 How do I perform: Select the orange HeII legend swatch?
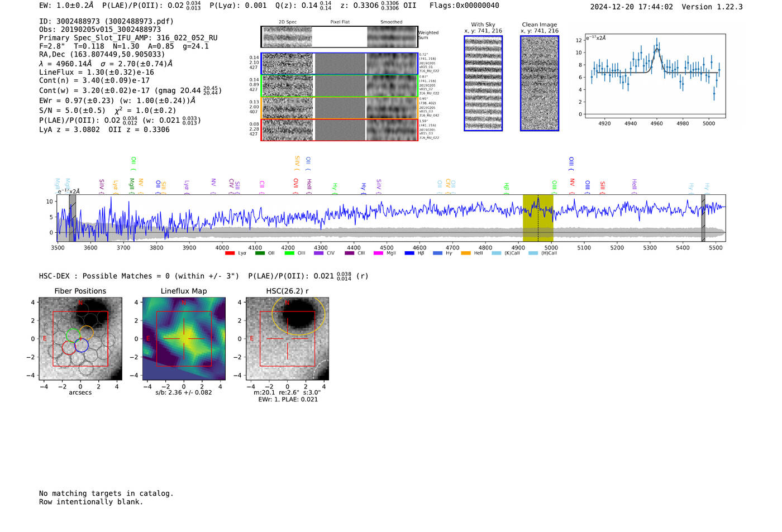coord(466,253)
